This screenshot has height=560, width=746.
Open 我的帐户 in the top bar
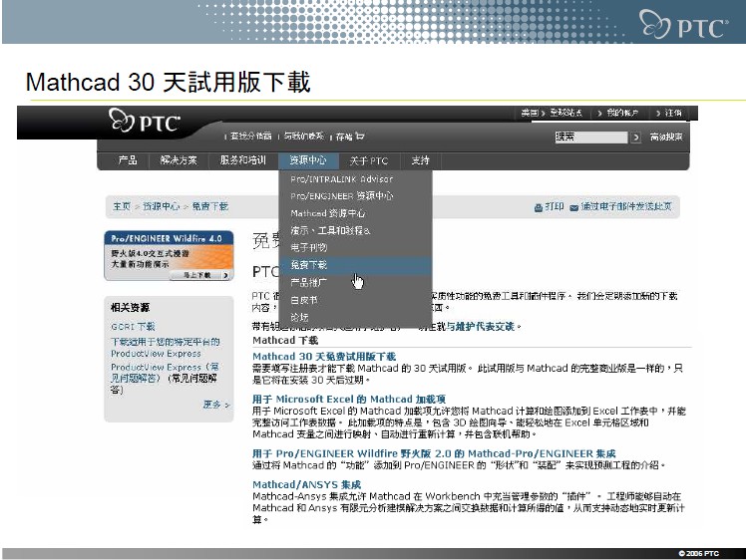(622, 113)
